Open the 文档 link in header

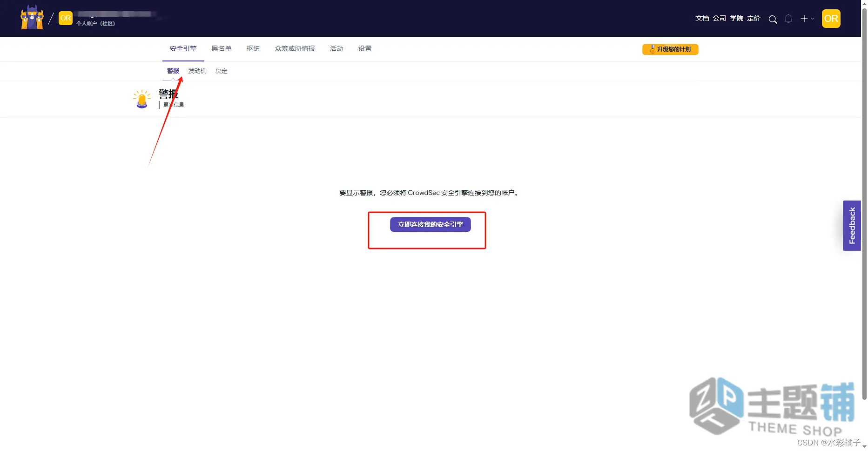point(702,18)
